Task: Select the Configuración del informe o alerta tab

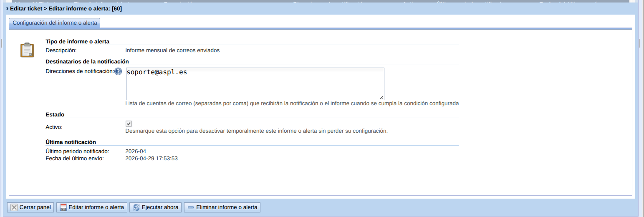Action: click(55, 23)
